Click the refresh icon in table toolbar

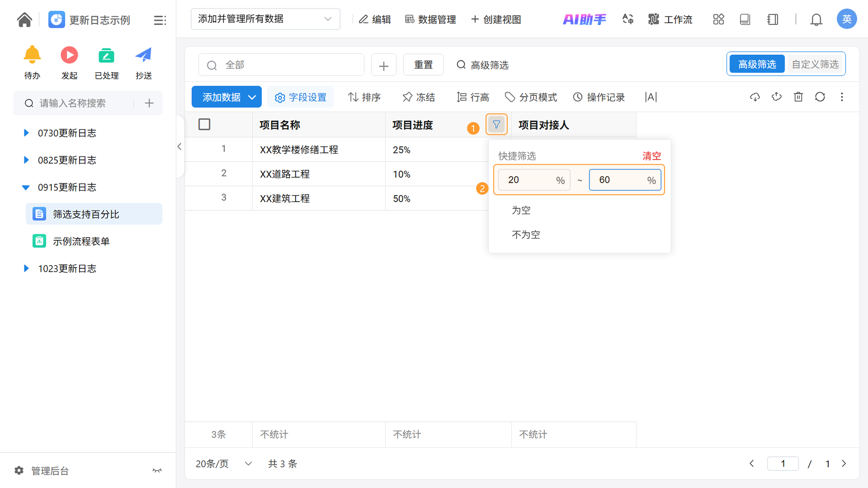pyautogui.click(x=819, y=97)
